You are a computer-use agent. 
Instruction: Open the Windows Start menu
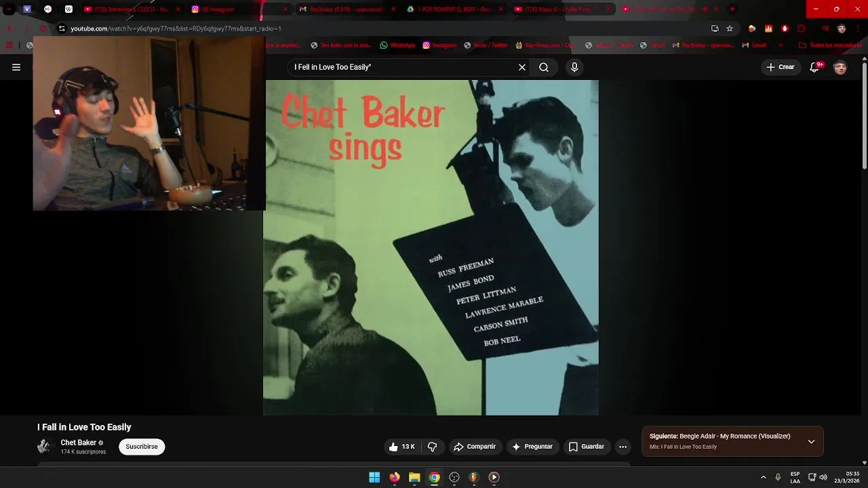coord(374,477)
